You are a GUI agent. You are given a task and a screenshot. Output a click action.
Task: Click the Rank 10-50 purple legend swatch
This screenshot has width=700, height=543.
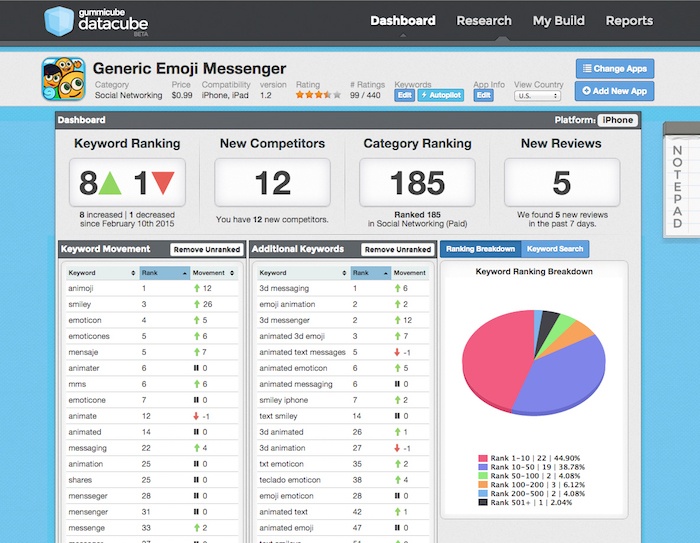(483, 467)
